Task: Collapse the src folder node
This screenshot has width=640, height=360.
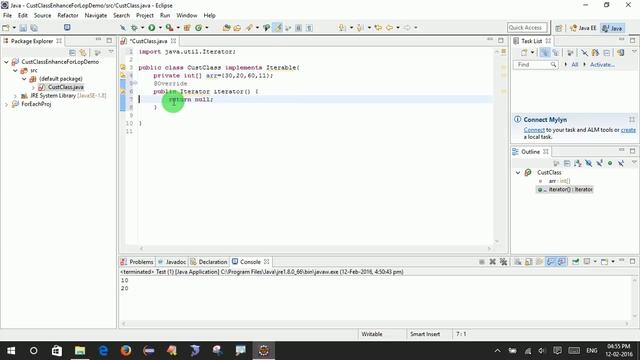Action: pos(15,71)
